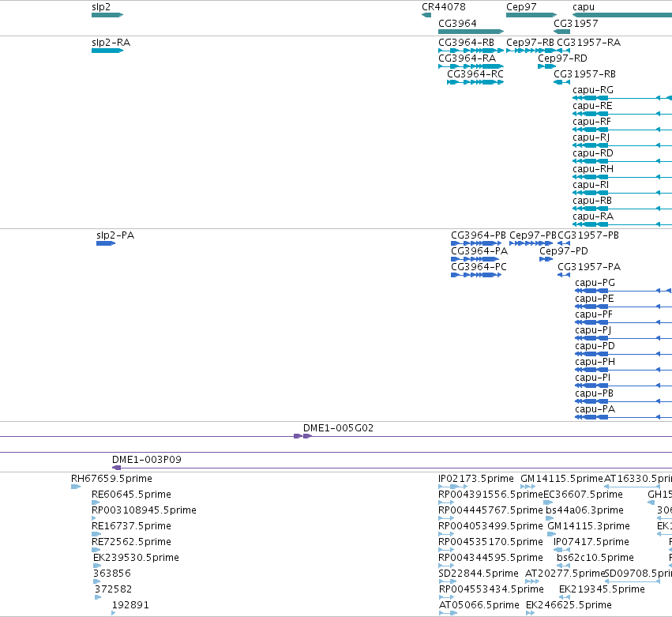The image size is (672, 617).
Task: Click the capu-PI protein feature
Action: point(624,386)
